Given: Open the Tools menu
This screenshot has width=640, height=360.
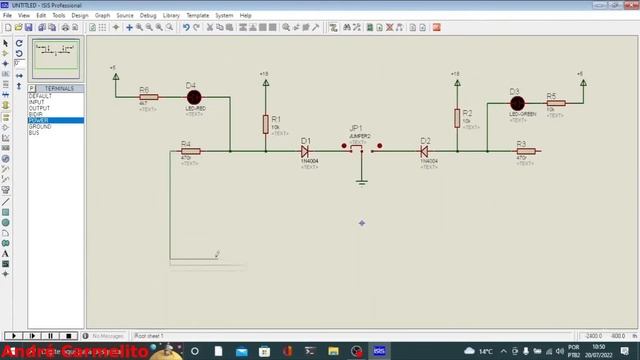Looking at the screenshot, I should (59, 15).
